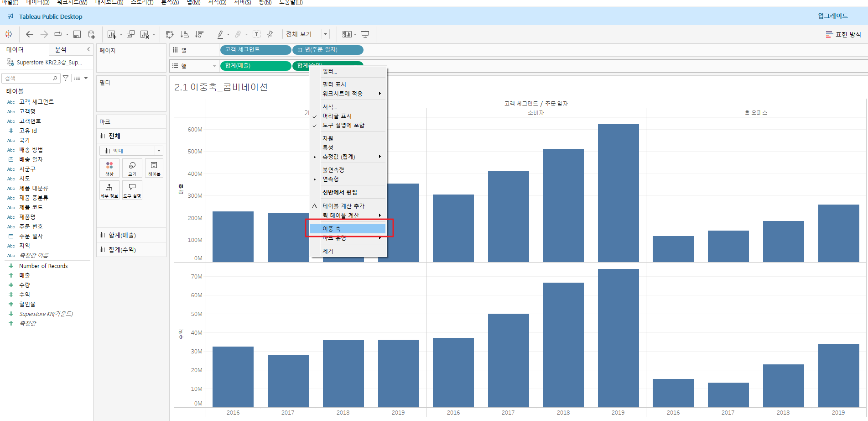Click the redo forward arrow

pos(44,34)
